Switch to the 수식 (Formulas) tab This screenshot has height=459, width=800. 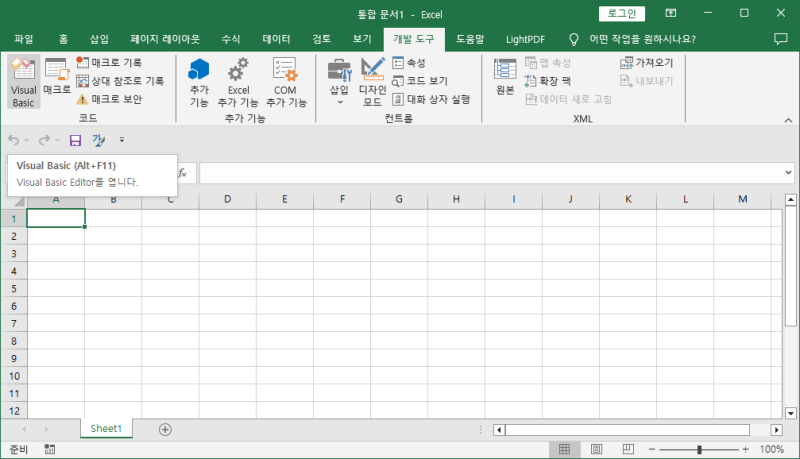[231, 39]
